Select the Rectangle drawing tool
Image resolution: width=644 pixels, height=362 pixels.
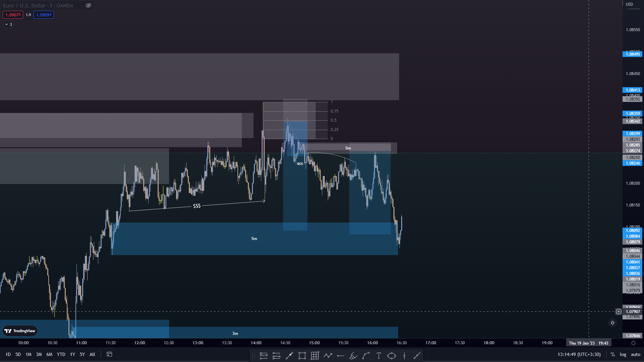coord(302,356)
